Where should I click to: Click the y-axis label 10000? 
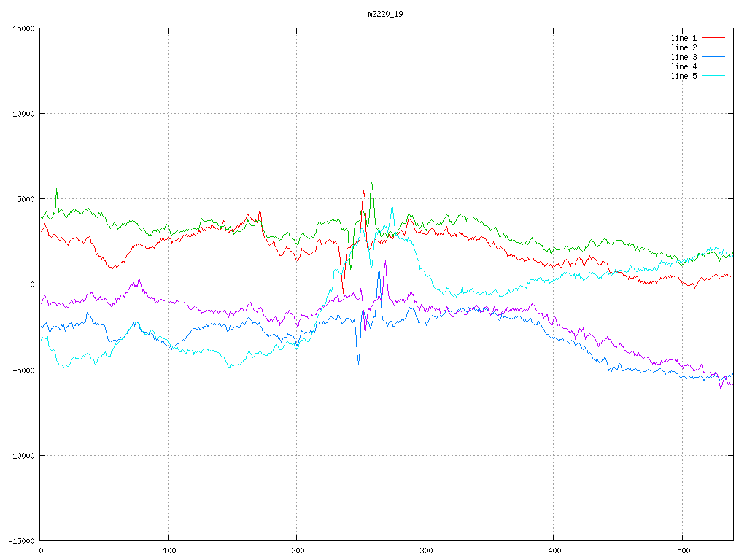23,114
